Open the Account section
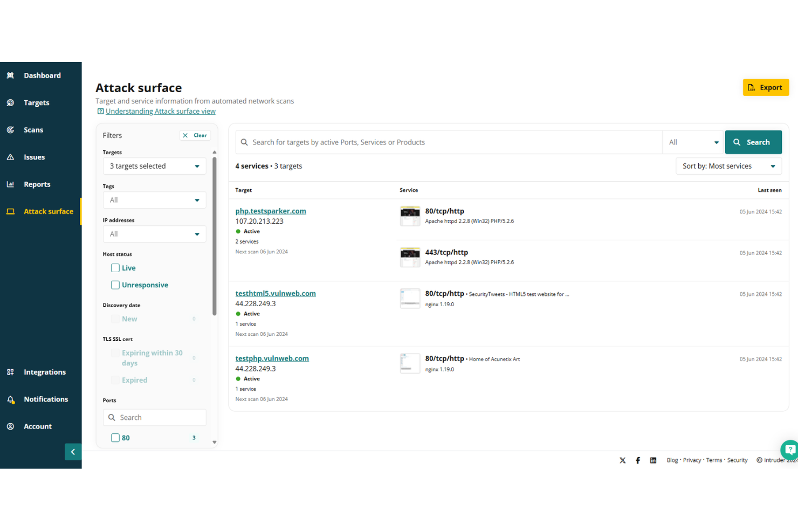Image resolution: width=798 pixels, height=532 pixels. coord(10,426)
